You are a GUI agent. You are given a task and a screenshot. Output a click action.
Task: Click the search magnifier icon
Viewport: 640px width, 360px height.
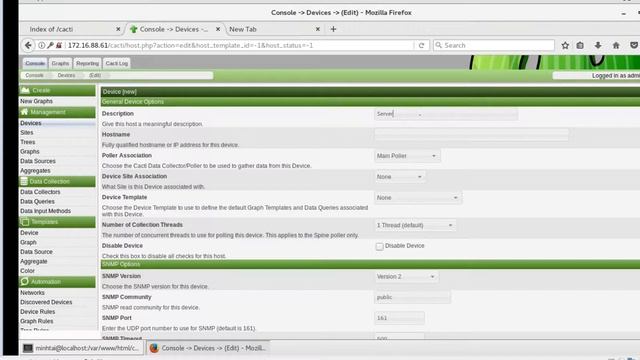point(439,45)
